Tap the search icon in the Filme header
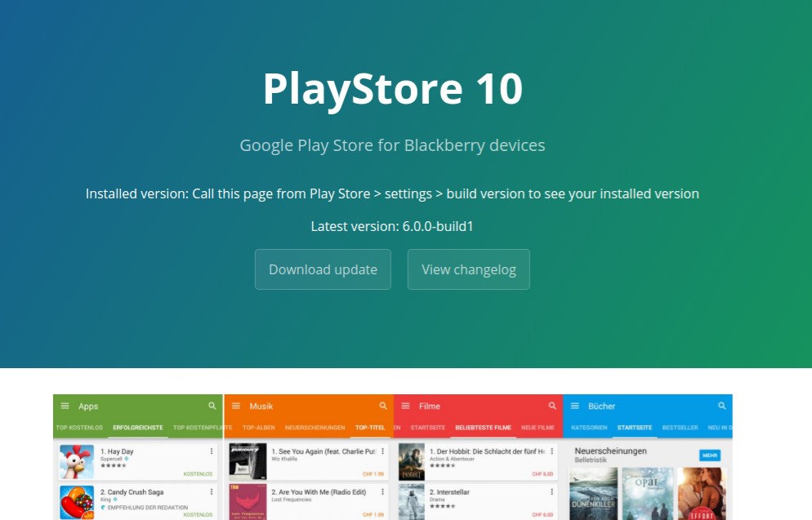This screenshot has width=812, height=520. [x=552, y=407]
